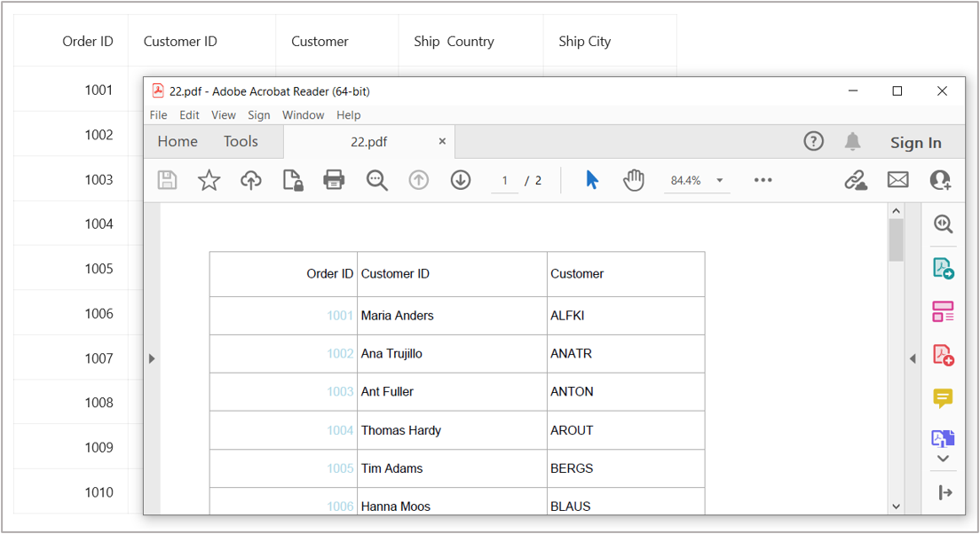Open Export PDF tool in sidebar
The width and height of the screenshot is (980, 534).
[x=943, y=268]
